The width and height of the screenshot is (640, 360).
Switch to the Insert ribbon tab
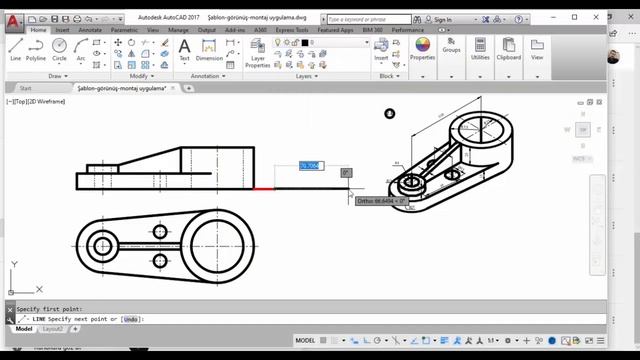point(62,30)
